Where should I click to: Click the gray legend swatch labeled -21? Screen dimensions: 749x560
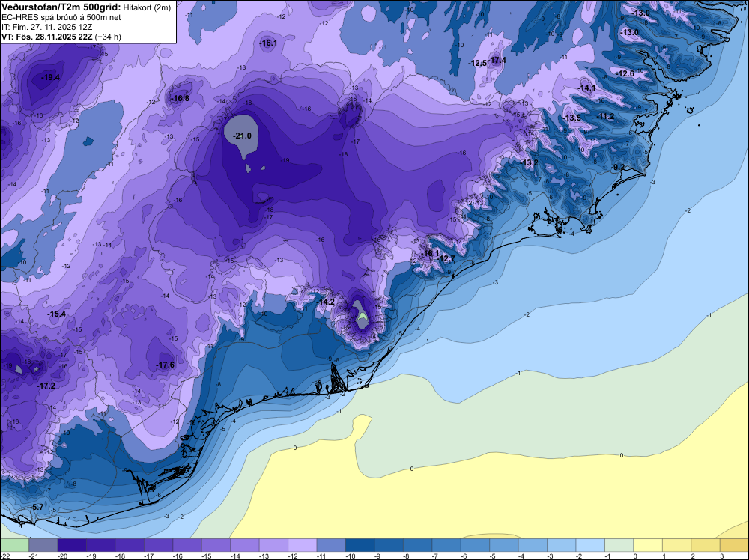coord(43,545)
